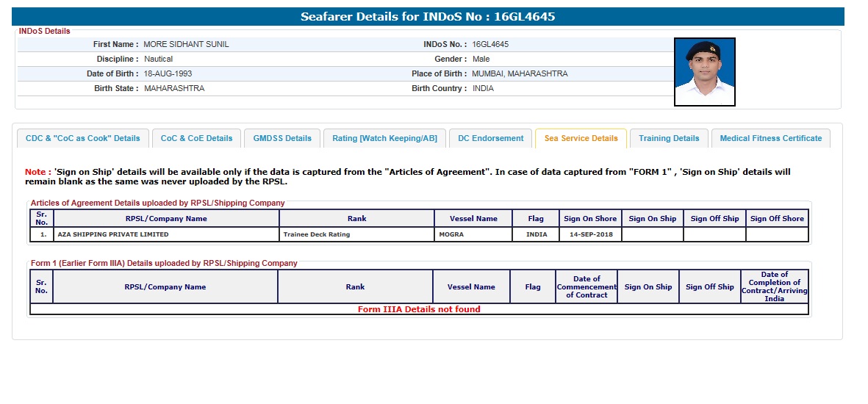
Task: Click Birth Country value INDIA
Action: point(483,89)
